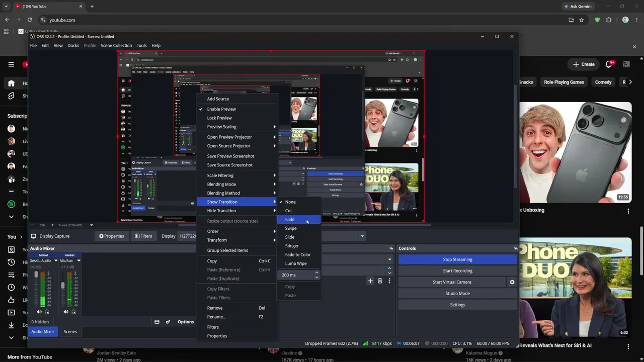Click Add Source in context menu
This screenshot has width=644, height=362.
click(236, 99)
